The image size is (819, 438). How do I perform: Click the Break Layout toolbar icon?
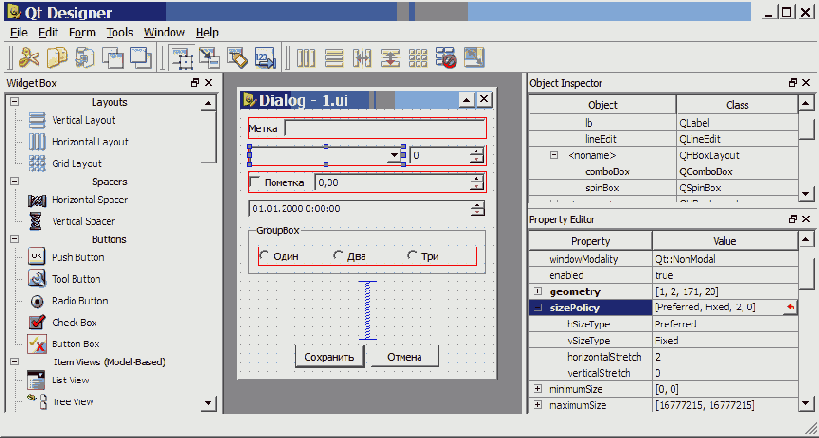(x=445, y=58)
